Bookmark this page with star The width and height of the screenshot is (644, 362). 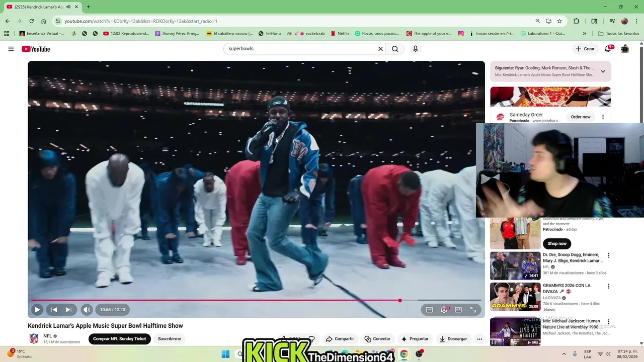(559, 21)
